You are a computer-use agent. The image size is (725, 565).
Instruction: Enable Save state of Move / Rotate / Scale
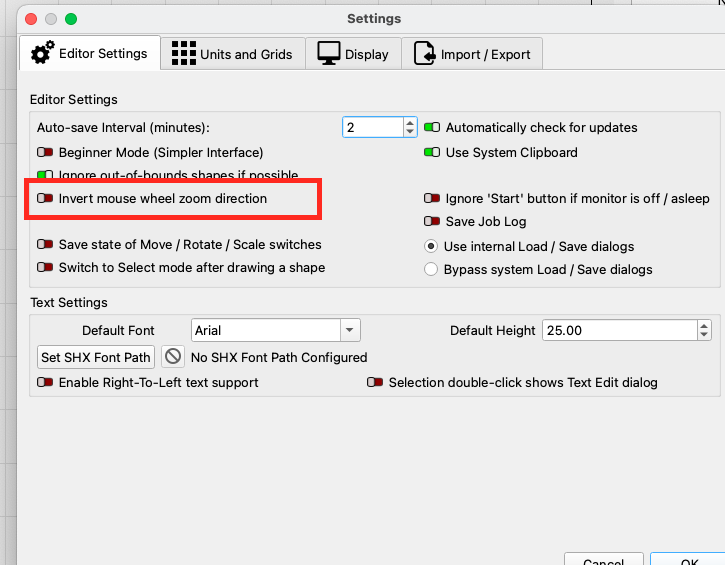tap(45, 245)
